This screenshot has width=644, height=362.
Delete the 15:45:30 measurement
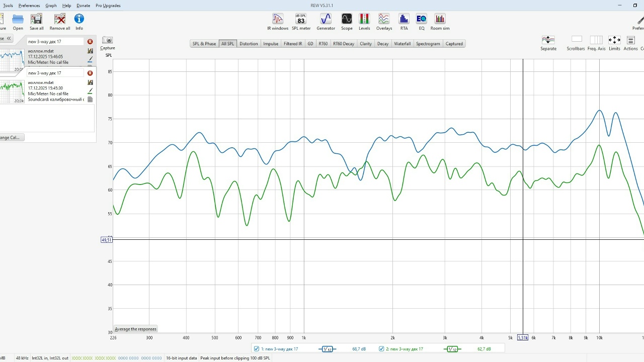tap(90, 73)
